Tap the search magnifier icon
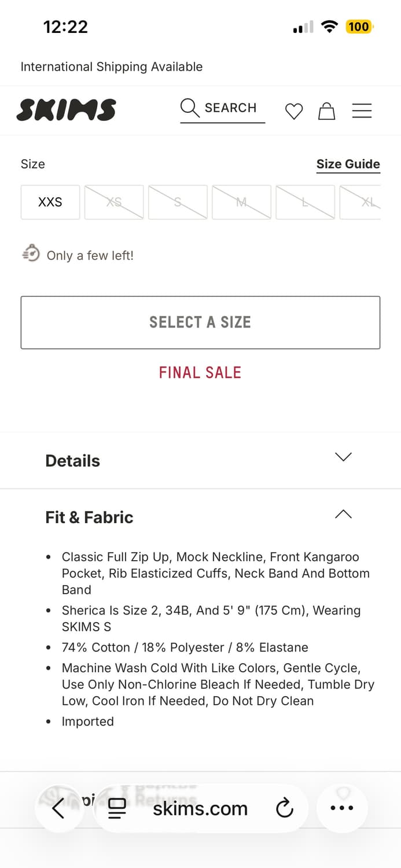 pyautogui.click(x=189, y=108)
